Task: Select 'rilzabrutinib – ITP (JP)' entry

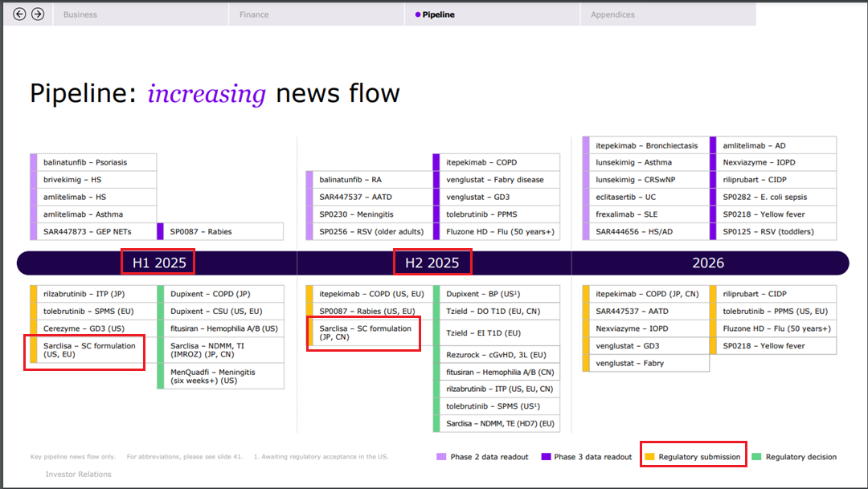Action: (x=93, y=294)
